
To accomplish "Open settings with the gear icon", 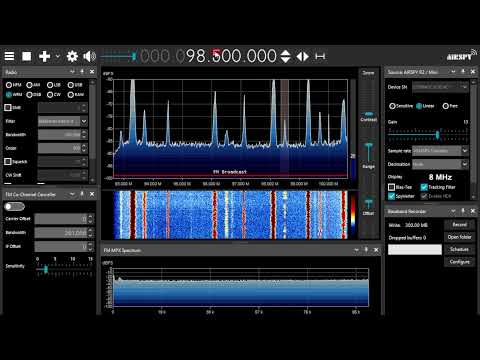I will 72,56.
